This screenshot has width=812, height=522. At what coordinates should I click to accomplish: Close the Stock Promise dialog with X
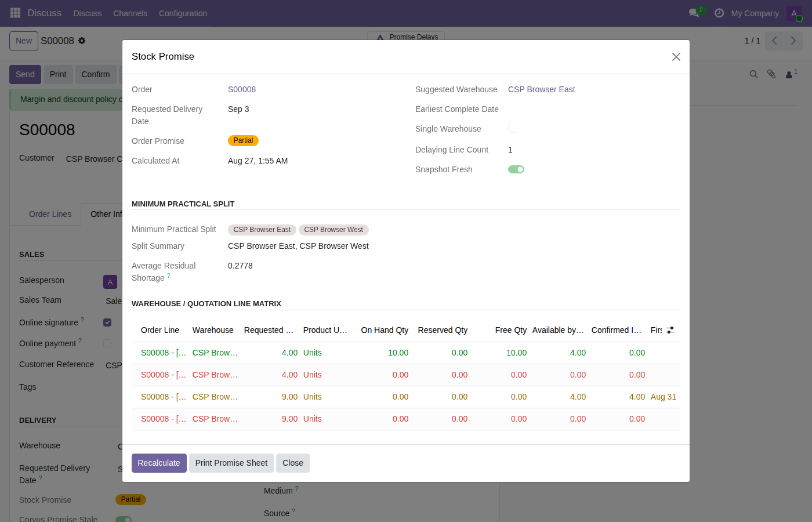[676, 57]
